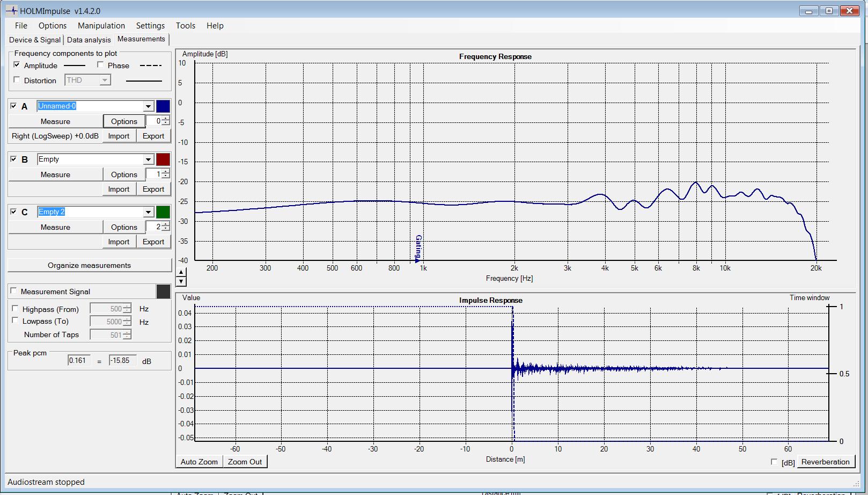Viewport: 868px width, 495px height.
Task: Expand the Empty 2 measurement dropdown
Action: point(148,212)
